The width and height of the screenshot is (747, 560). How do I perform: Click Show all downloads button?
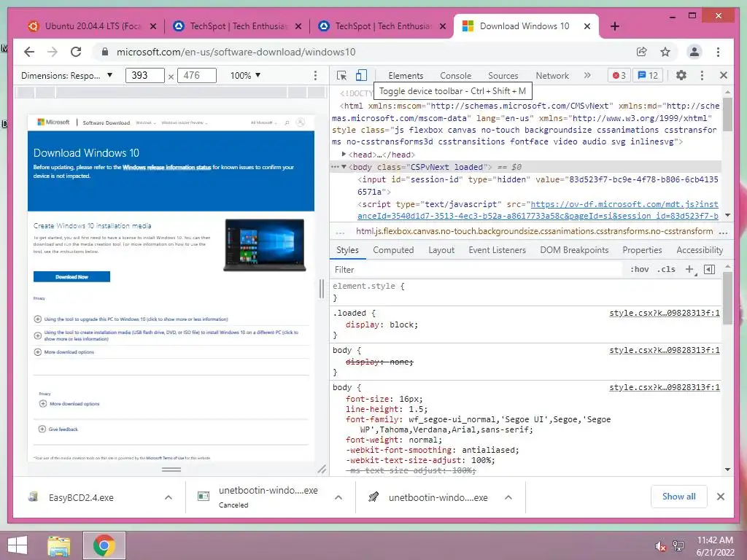coord(679,497)
